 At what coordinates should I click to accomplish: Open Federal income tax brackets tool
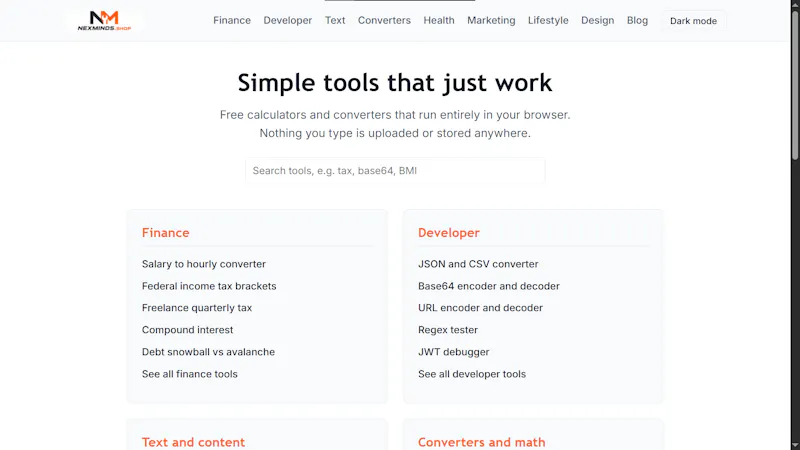(x=209, y=286)
